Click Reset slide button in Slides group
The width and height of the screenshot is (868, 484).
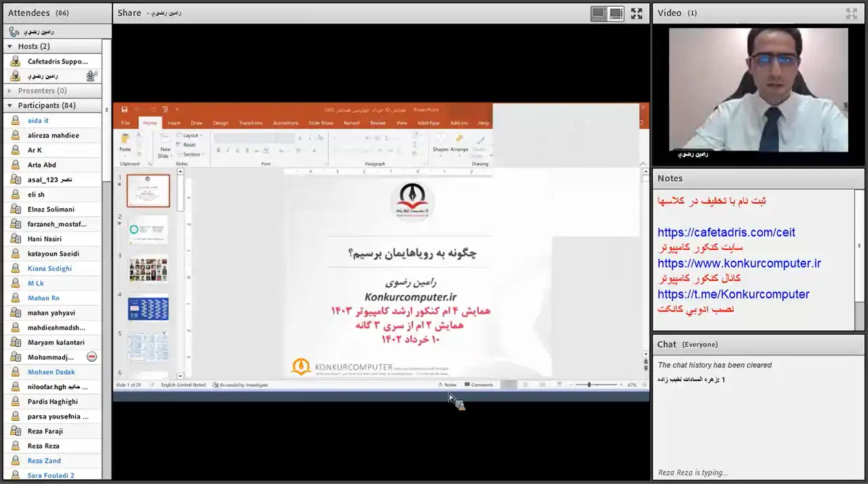click(187, 145)
